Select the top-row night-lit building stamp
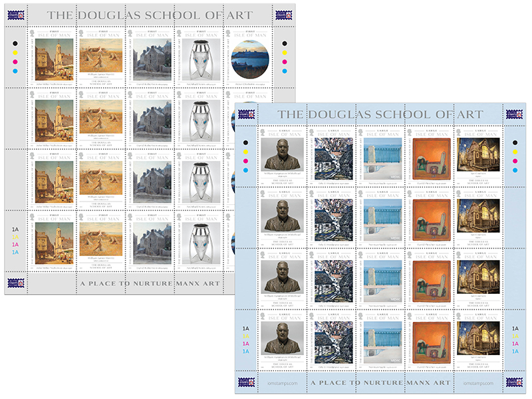This screenshot has height=399, width=532. (478, 156)
